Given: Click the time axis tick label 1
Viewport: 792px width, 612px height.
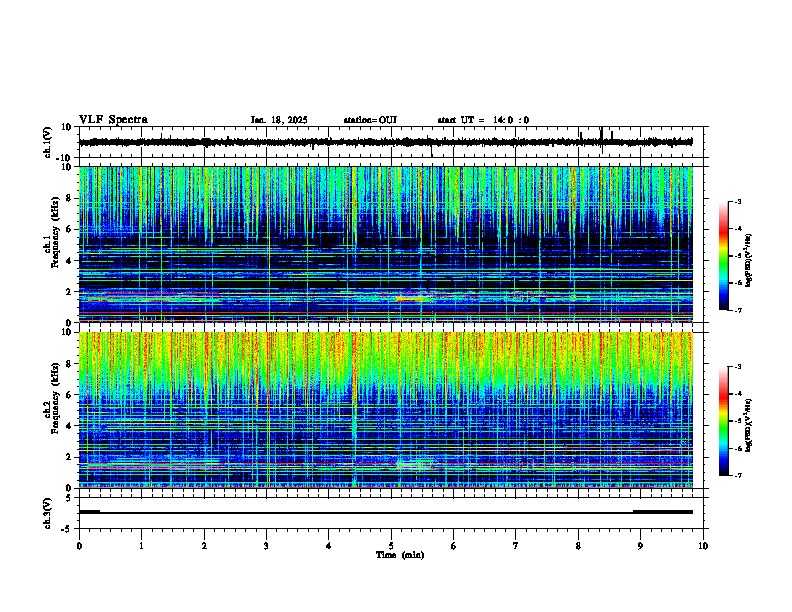Looking at the screenshot, I should pyautogui.click(x=141, y=546).
